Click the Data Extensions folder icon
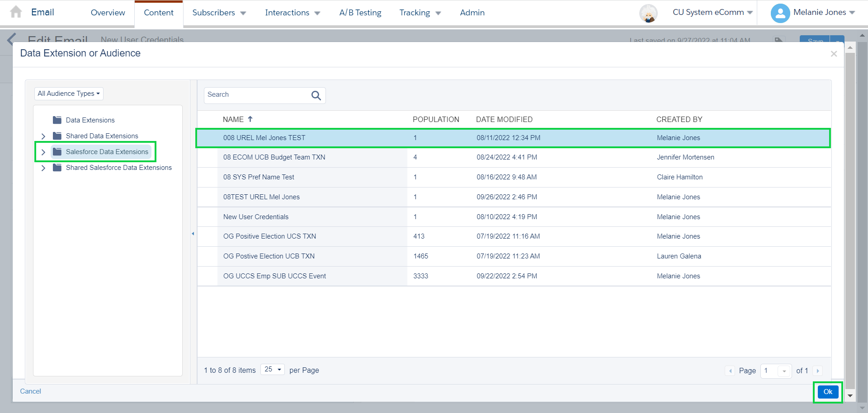The height and width of the screenshot is (413, 868). click(57, 120)
